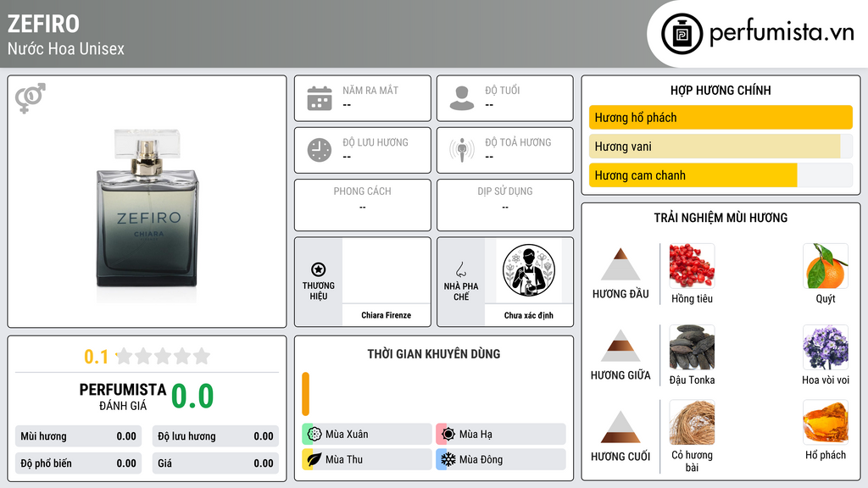
Task: Open the Chiara Firenze brand link
Action: point(386,315)
